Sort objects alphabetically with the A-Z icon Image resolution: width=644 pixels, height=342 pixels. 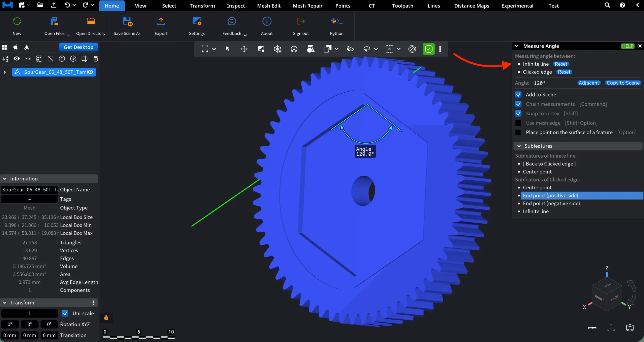tap(5, 59)
